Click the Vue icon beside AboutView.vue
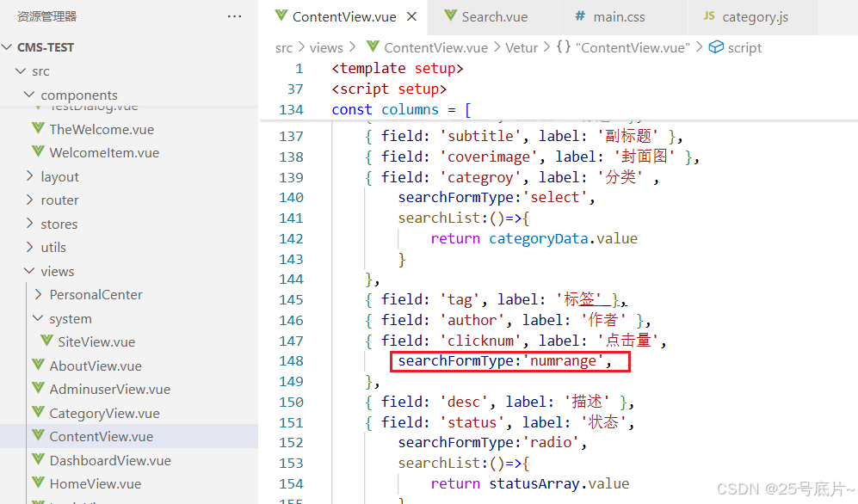This screenshot has width=858, height=504. (38, 366)
